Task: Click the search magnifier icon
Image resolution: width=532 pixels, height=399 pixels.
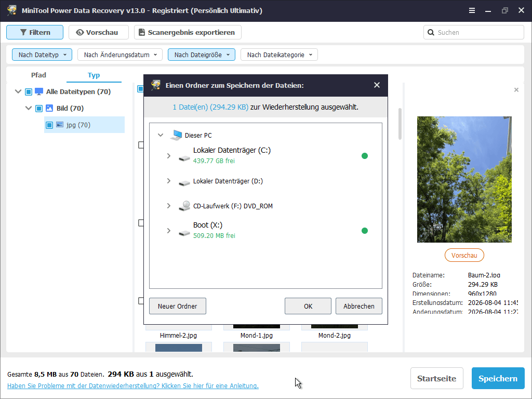Action: 431,32
